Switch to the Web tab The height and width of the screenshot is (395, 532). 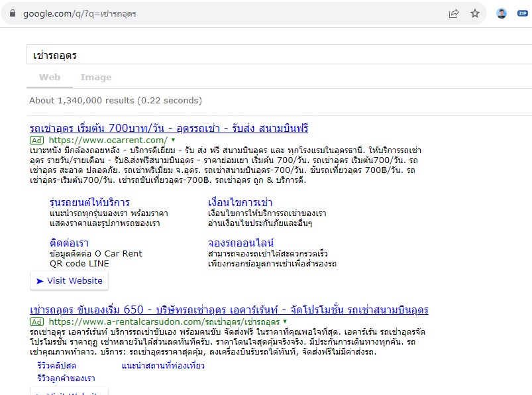point(50,78)
